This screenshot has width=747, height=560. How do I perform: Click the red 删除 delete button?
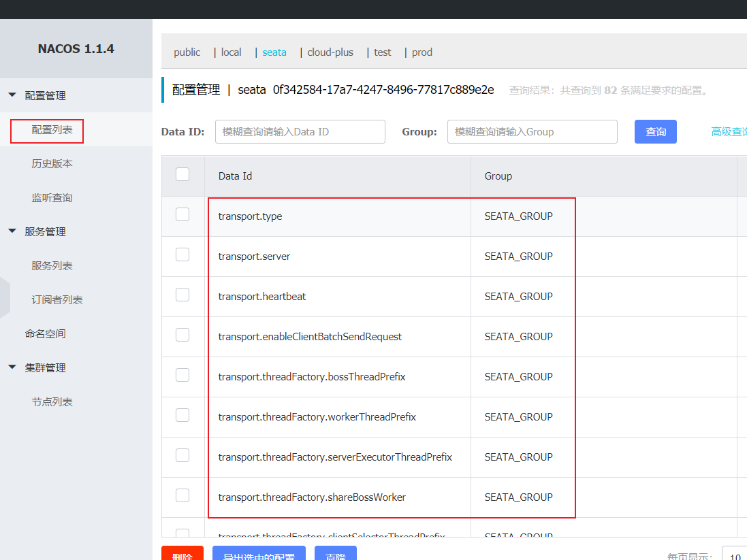pyautogui.click(x=182, y=553)
